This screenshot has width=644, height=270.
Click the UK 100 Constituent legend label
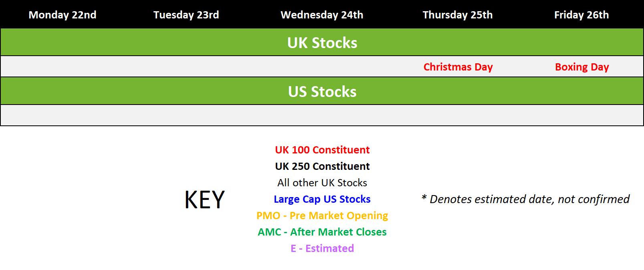322,150
